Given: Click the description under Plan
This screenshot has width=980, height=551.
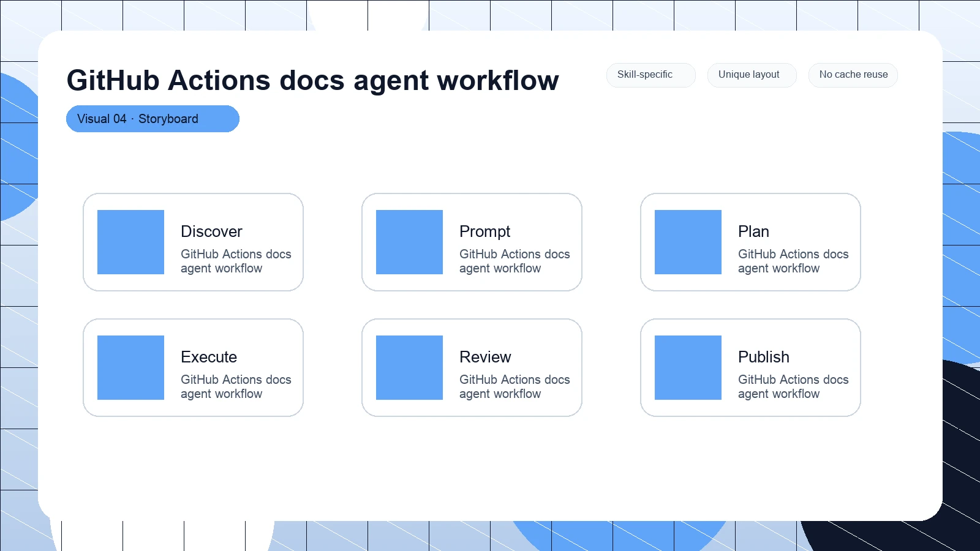Looking at the screenshot, I should pyautogui.click(x=793, y=261).
